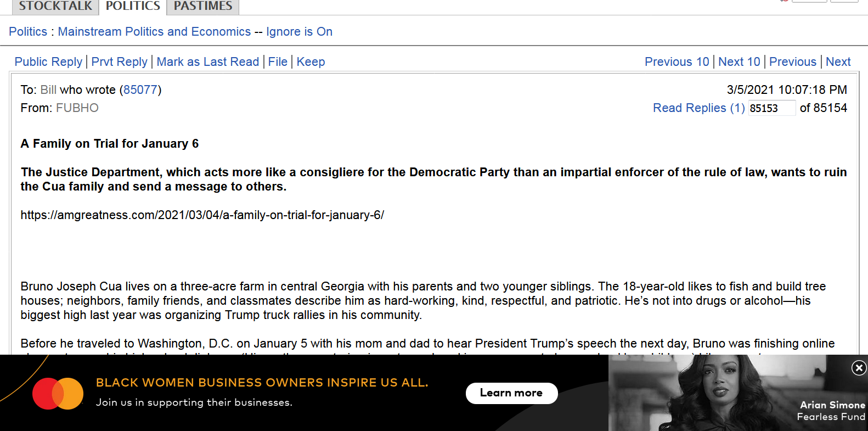Click Prvt Reply
This screenshot has height=431, width=868.
coord(119,62)
